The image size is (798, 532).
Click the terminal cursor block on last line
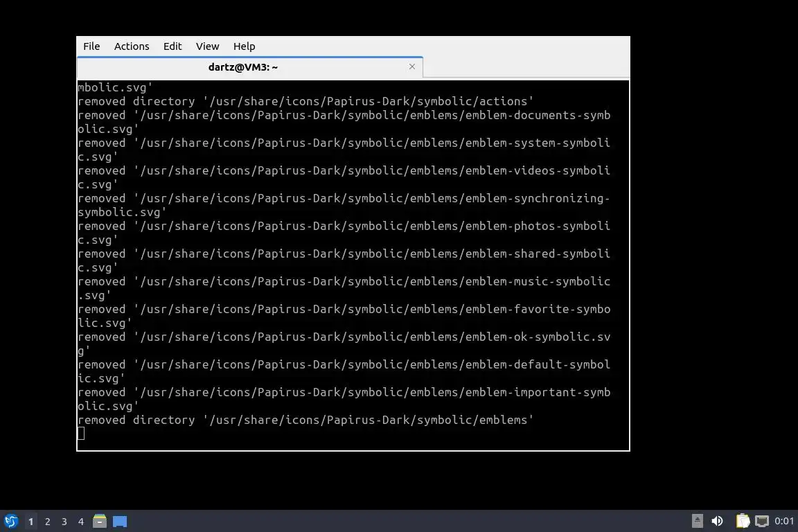[x=81, y=433]
